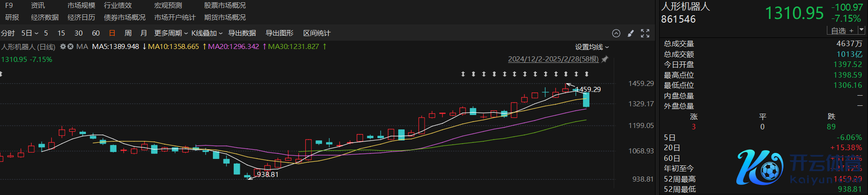868x195 pixels.
Task: Open the K线叠加 overlay dropdown
Action: click(x=206, y=33)
